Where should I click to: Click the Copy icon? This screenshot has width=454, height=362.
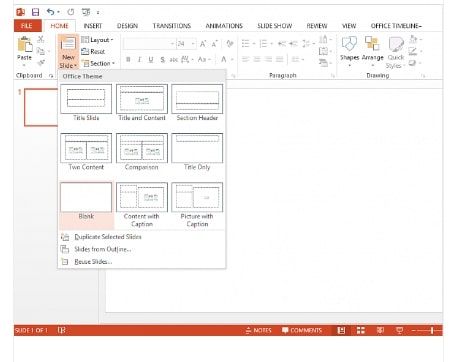[x=41, y=51]
